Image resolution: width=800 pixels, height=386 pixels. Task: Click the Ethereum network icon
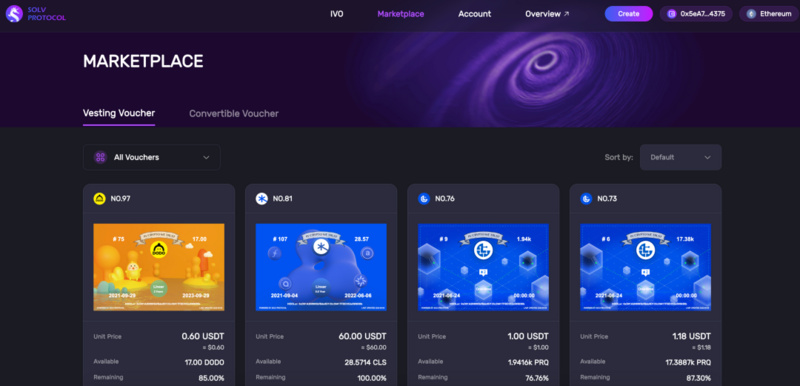tap(751, 14)
